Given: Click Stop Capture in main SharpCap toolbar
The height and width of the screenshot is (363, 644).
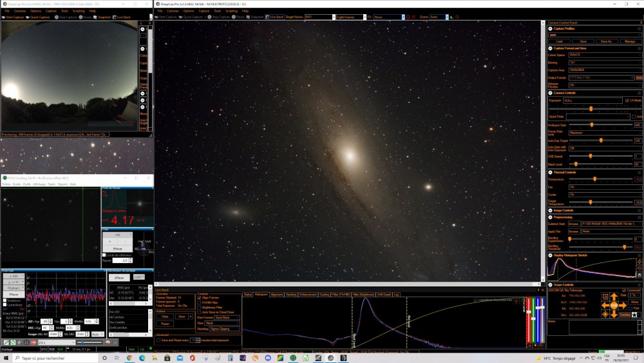Looking at the screenshot, I should pyautogui.click(x=218, y=17).
